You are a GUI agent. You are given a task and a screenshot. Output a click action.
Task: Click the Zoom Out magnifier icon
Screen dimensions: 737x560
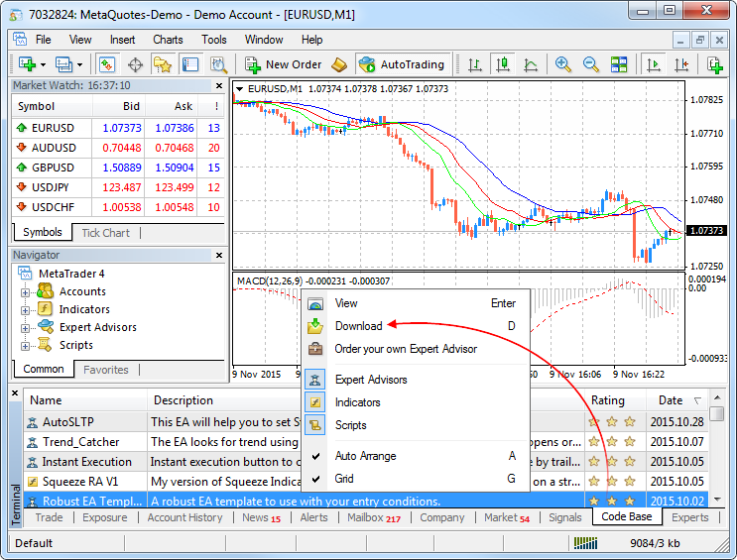[x=591, y=64]
